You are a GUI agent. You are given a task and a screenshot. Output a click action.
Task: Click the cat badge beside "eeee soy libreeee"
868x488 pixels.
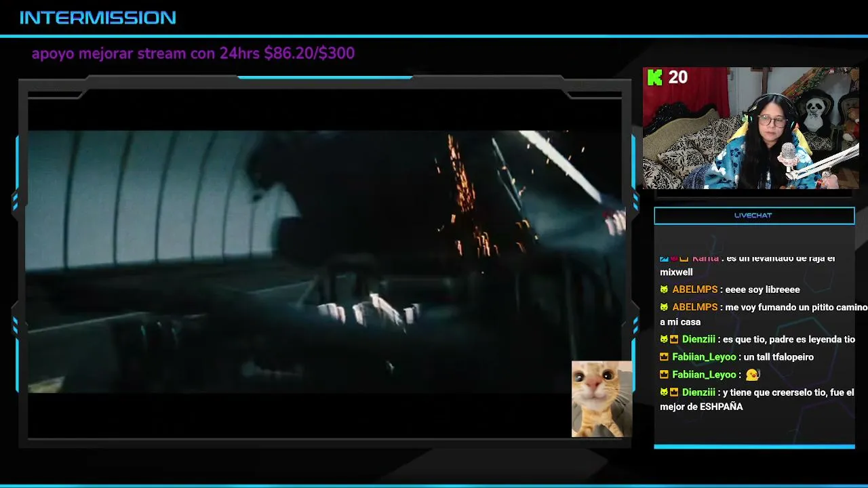[664, 289]
